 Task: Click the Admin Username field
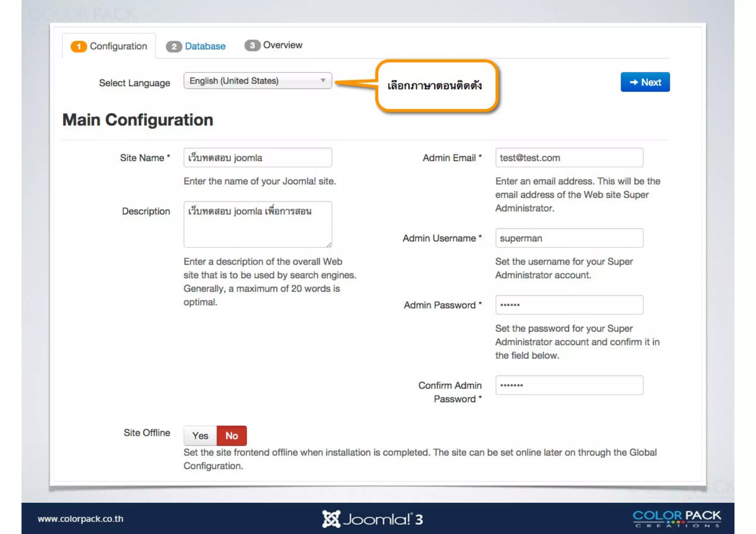(569, 238)
